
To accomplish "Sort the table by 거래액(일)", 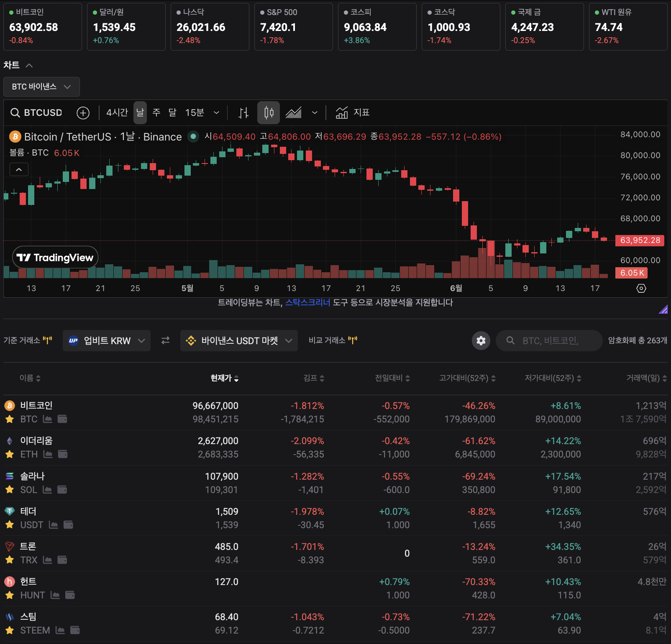I will (x=646, y=378).
